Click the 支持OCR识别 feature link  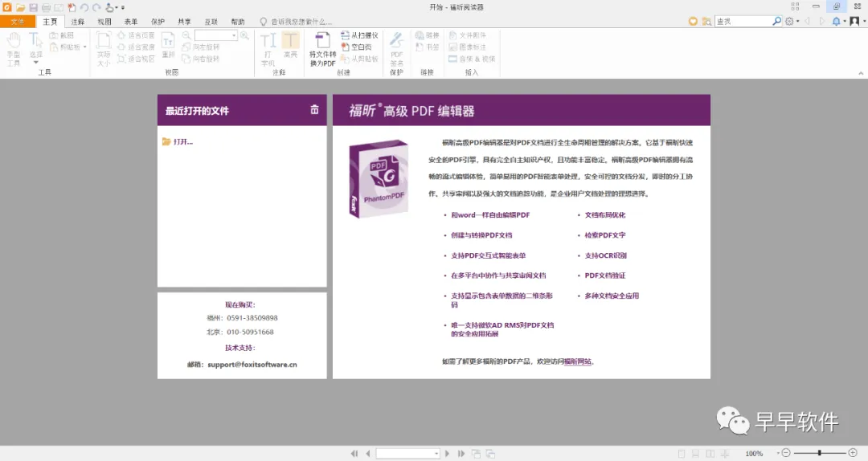[606, 255]
